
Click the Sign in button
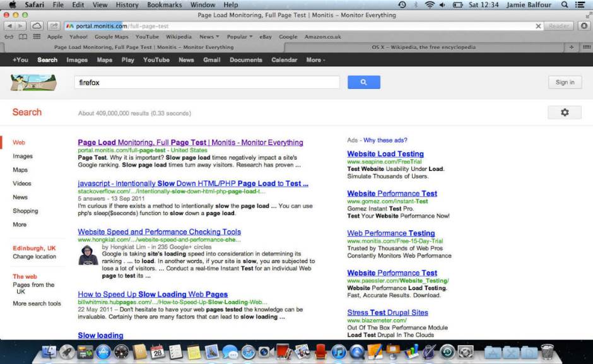(x=565, y=82)
